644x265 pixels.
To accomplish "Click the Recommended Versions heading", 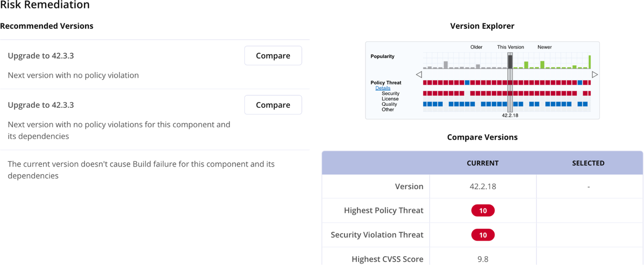I will [47, 26].
